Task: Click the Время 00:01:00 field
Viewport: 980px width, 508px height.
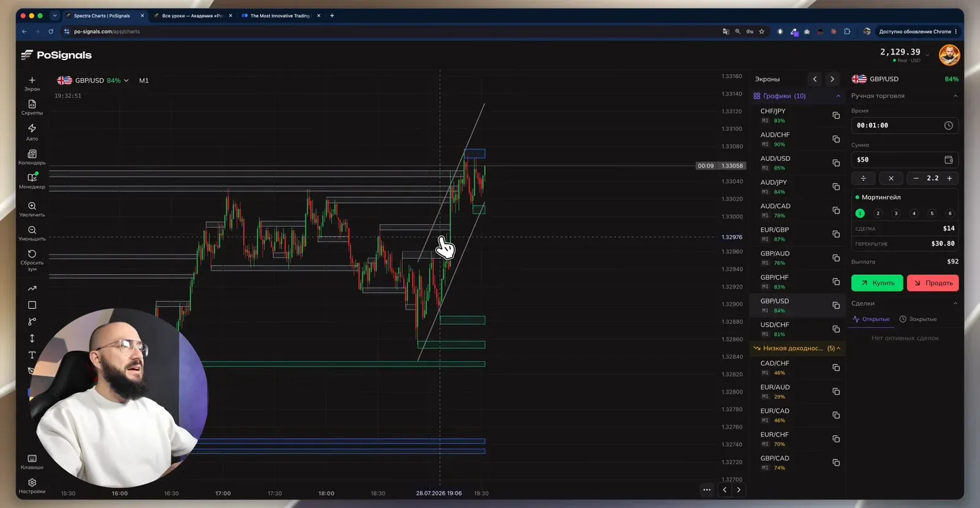Action: tap(905, 125)
